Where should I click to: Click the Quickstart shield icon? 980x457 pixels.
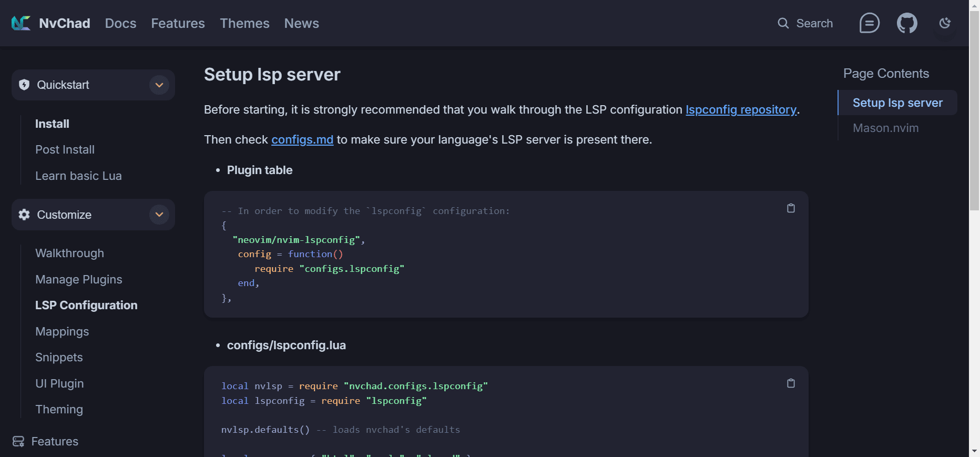click(24, 85)
